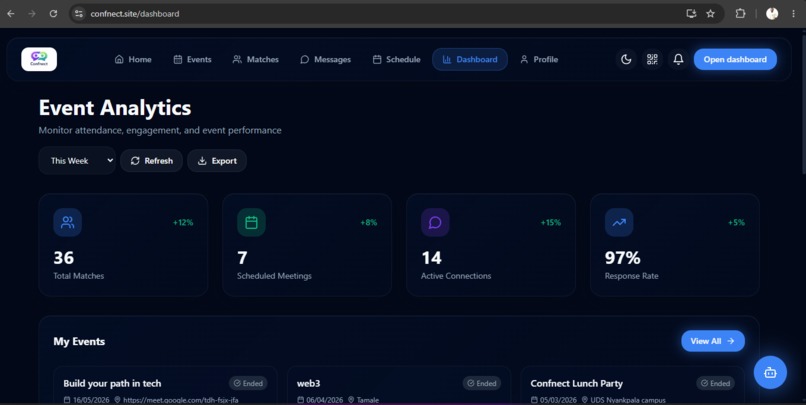The image size is (806, 405).
Task: Open browser extensions puzzle icon
Action: pos(740,14)
